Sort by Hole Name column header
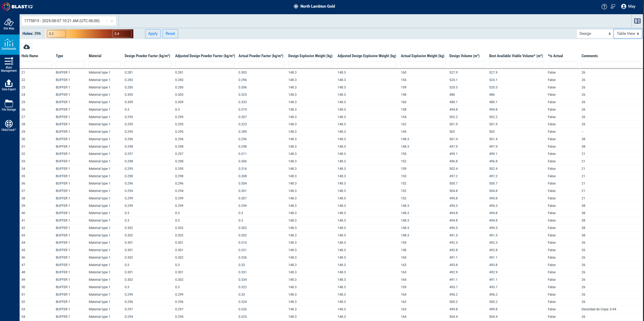644x321 pixels. 30,56
